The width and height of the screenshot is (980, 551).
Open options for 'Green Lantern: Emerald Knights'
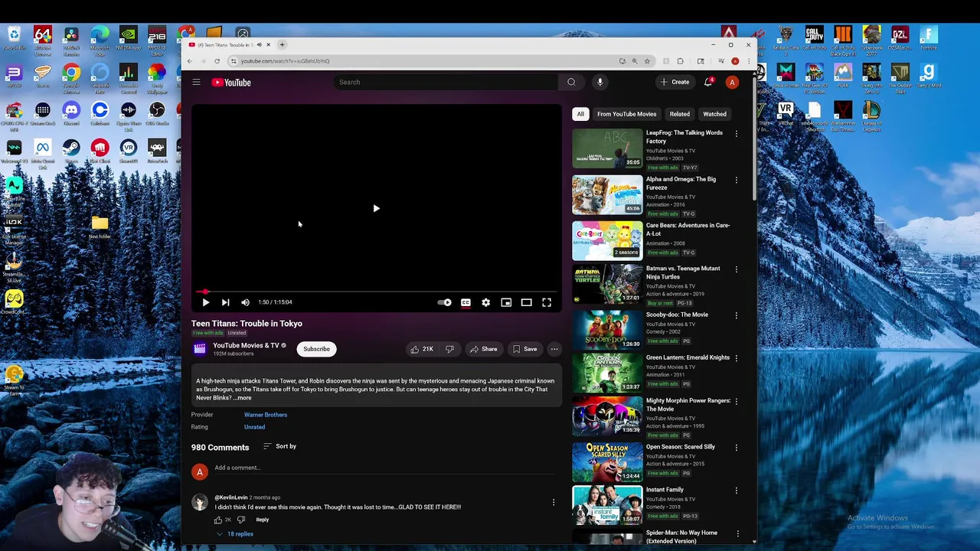[x=737, y=358]
